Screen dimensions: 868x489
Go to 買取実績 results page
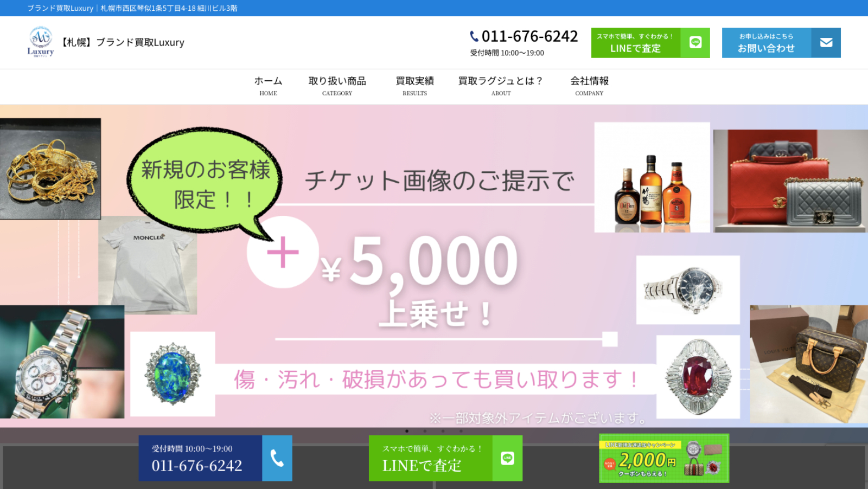click(414, 86)
